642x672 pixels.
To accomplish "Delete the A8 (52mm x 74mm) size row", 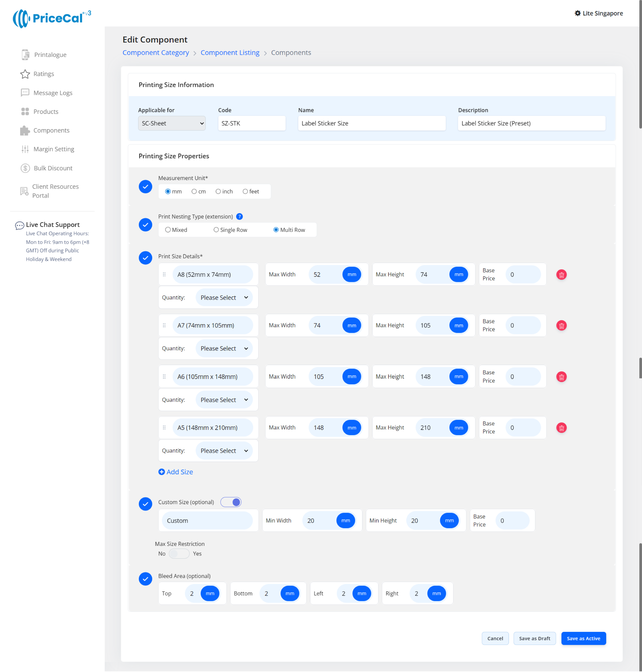I will coord(561,275).
